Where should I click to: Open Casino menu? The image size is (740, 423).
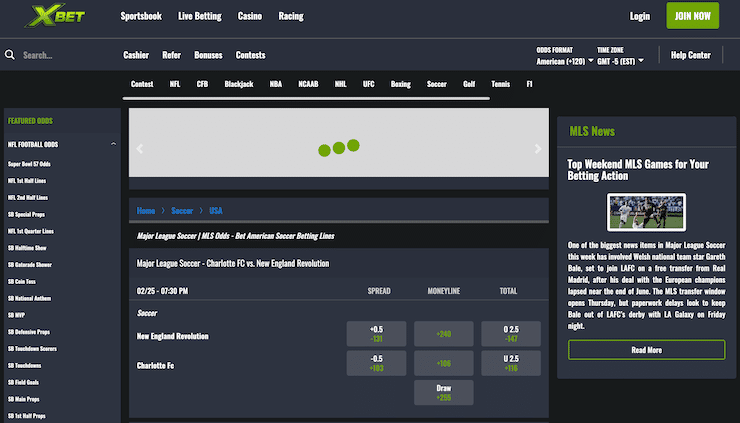click(250, 16)
